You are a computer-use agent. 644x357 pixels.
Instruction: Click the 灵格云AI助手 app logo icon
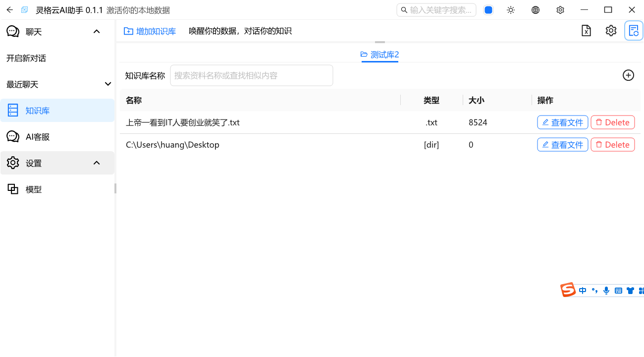point(24,10)
